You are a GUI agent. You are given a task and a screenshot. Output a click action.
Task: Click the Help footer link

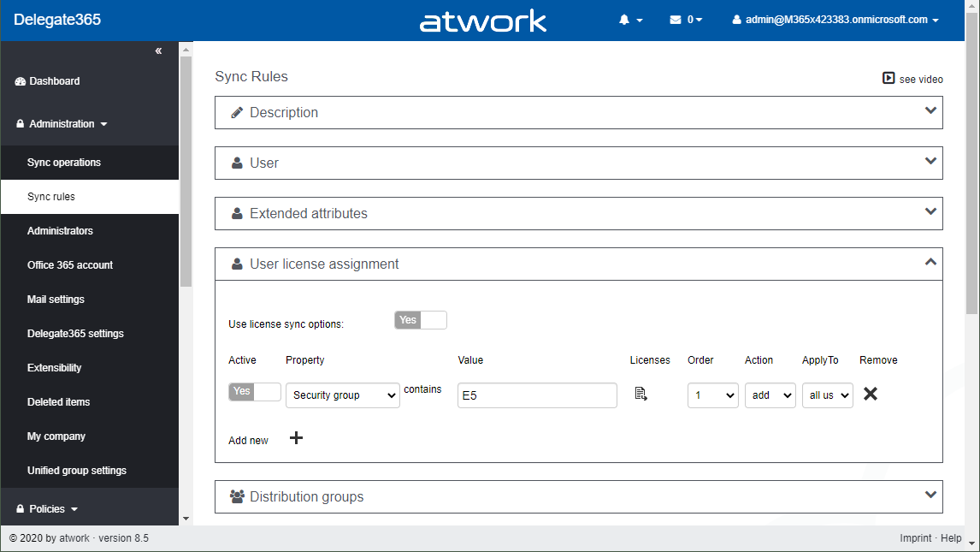pos(952,538)
